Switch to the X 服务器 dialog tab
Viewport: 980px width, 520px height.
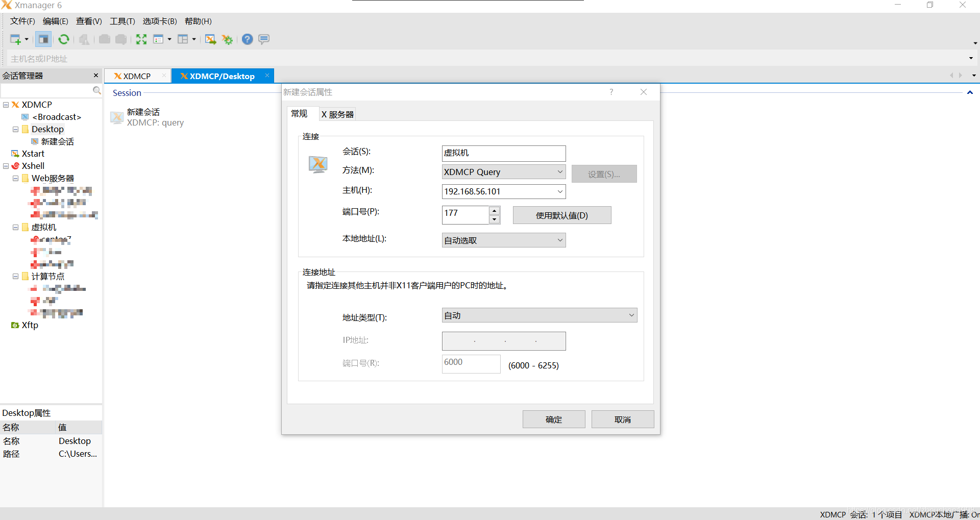pos(337,114)
